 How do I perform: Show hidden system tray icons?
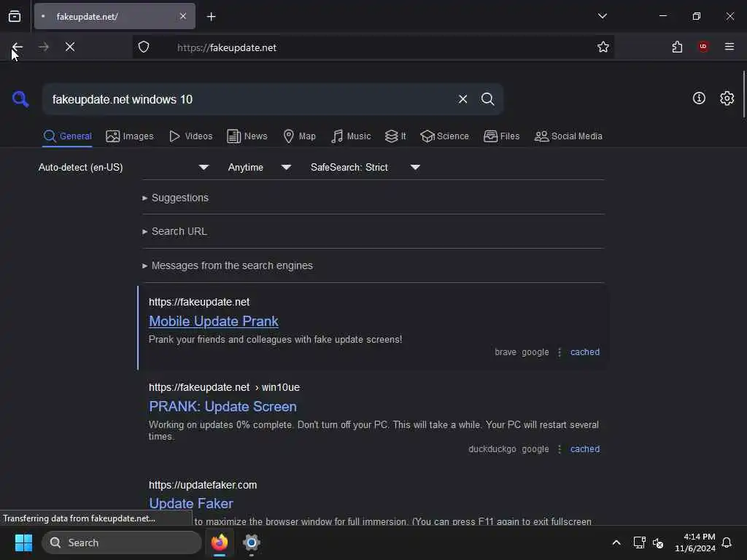pos(616,542)
